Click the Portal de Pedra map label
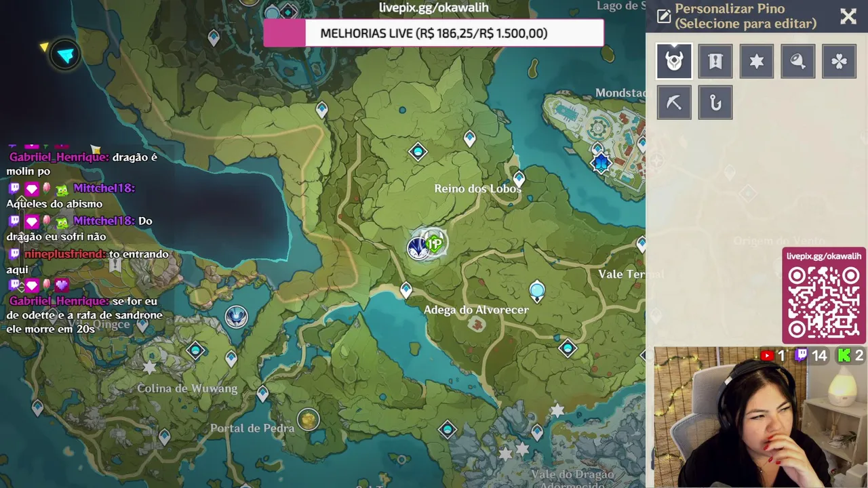 pyautogui.click(x=252, y=428)
